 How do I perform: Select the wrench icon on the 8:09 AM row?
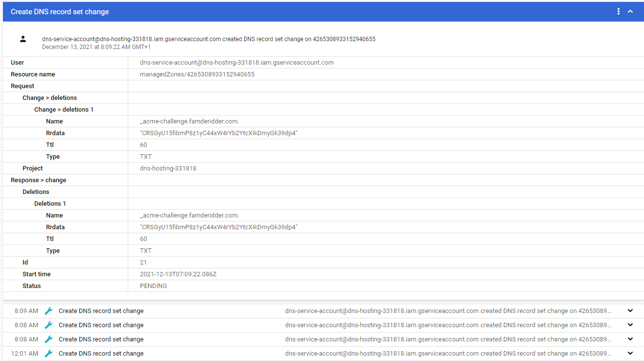(x=48, y=311)
